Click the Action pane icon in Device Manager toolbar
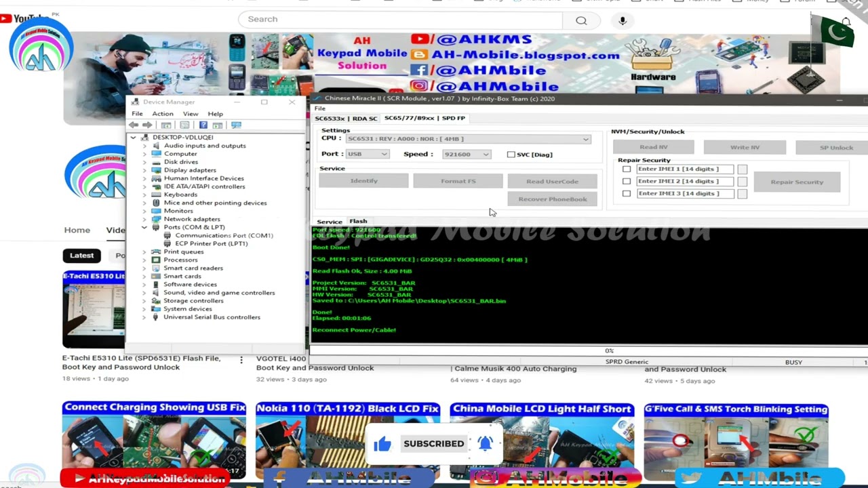Viewport: 868px width, 488px height. [218, 125]
